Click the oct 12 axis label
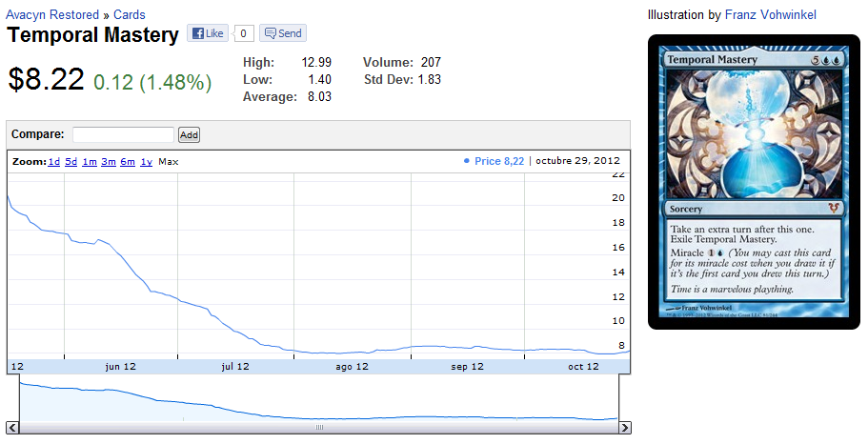 point(583,367)
